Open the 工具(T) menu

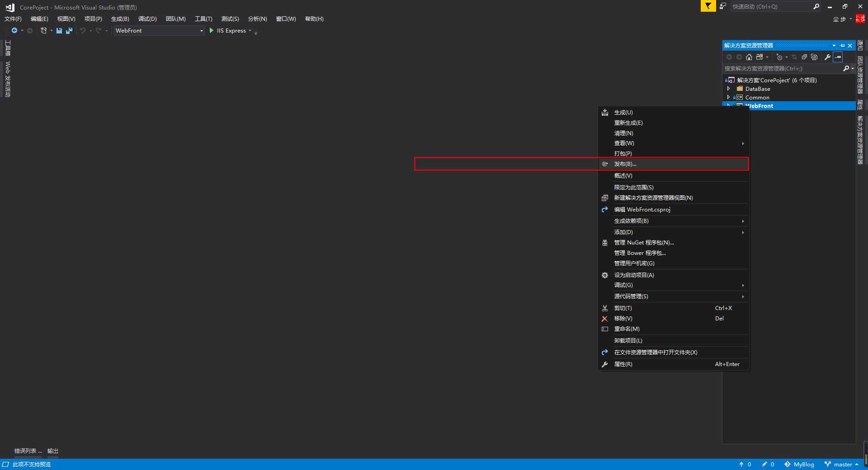pyautogui.click(x=203, y=19)
